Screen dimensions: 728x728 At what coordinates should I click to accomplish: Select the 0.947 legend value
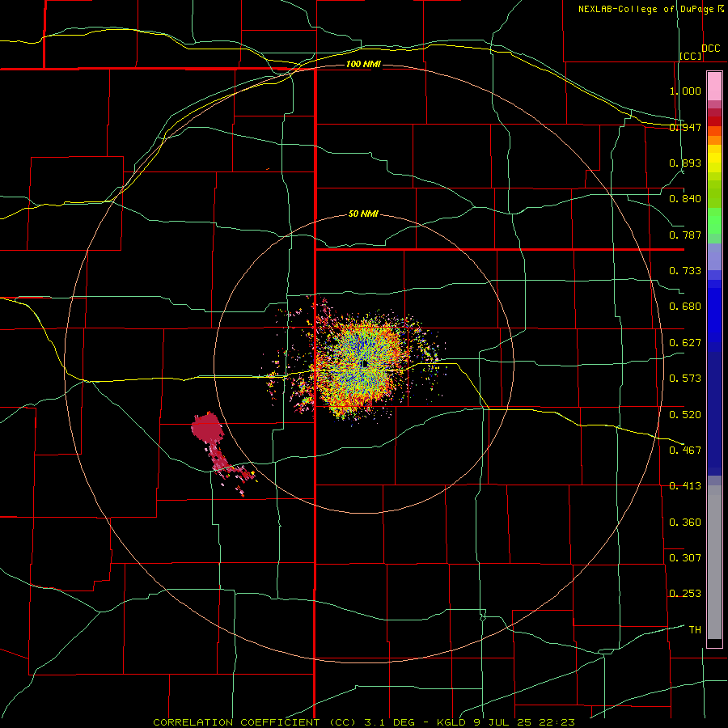tap(685, 127)
